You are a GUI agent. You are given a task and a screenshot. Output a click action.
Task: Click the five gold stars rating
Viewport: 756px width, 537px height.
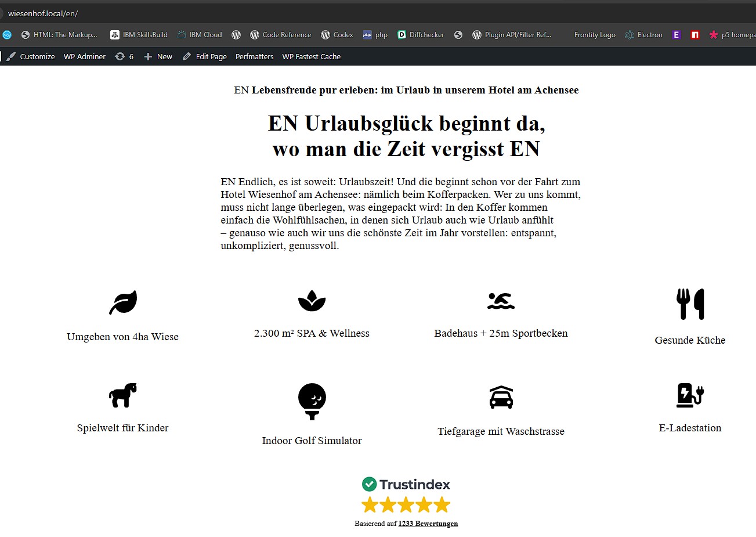[x=406, y=504]
